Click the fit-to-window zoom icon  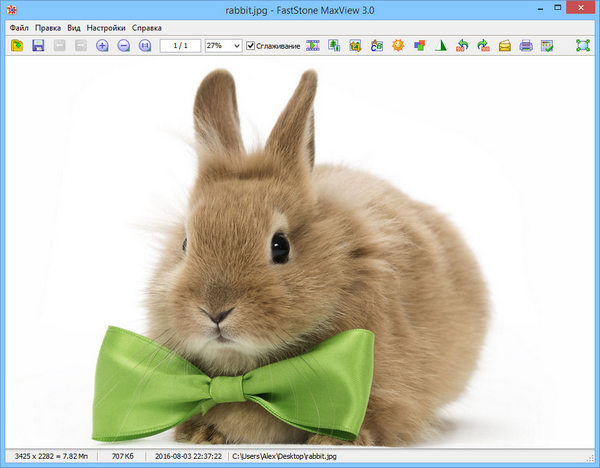144,46
